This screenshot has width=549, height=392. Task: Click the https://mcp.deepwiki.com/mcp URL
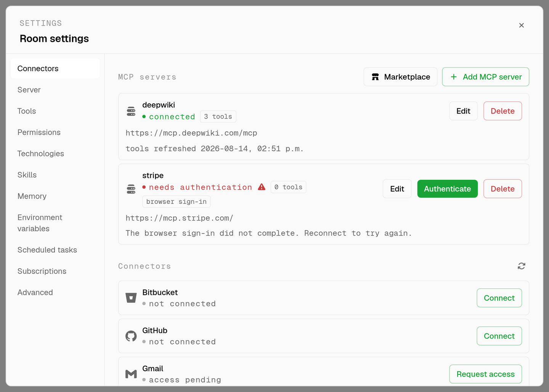[191, 133]
